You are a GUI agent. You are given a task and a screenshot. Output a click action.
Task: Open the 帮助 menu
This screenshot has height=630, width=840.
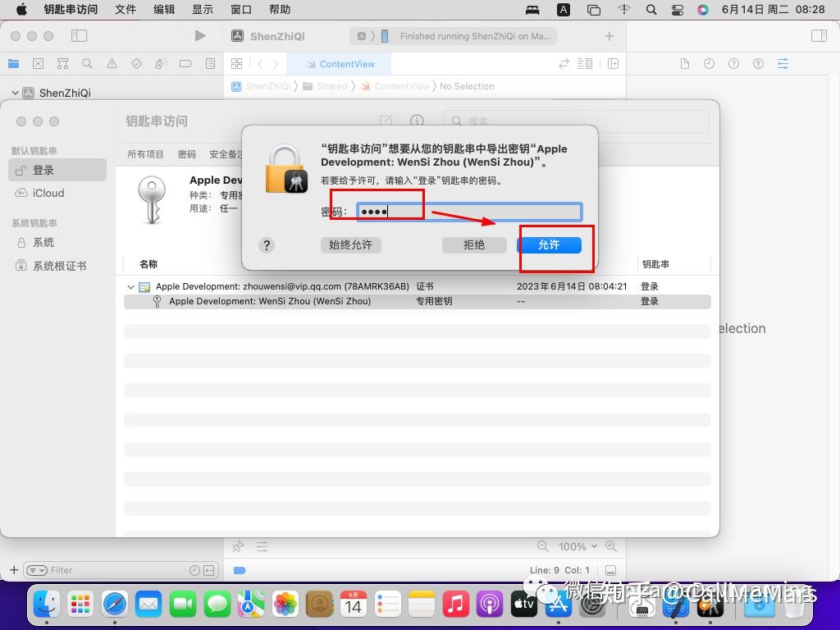coord(280,9)
